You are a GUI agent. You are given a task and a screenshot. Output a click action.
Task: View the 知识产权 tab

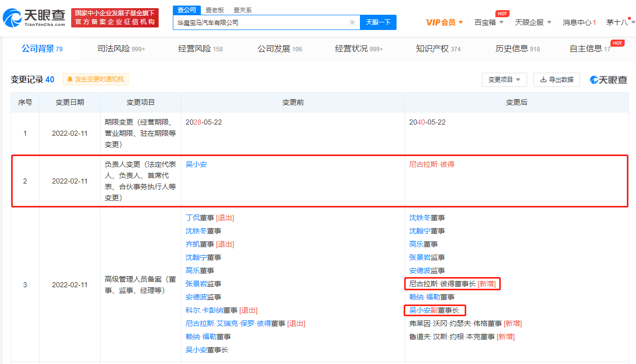pos(438,49)
